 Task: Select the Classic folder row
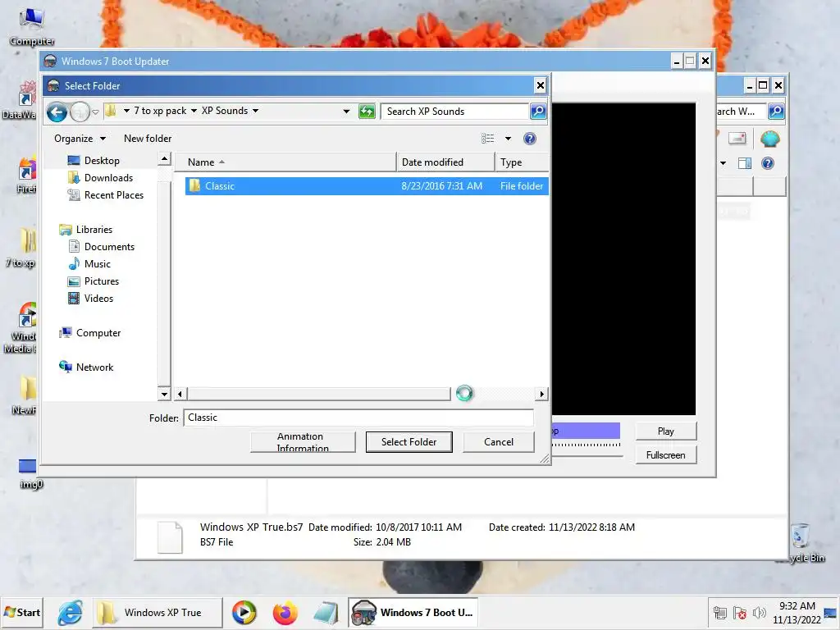pos(367,186)
